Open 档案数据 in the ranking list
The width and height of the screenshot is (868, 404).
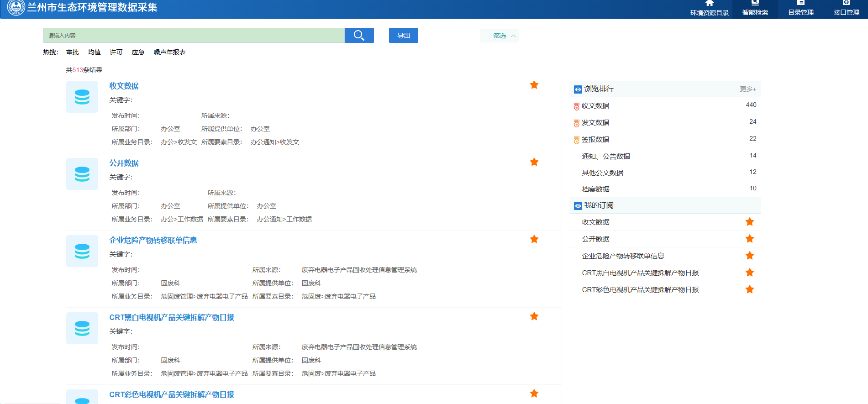(x=596, y=189)
